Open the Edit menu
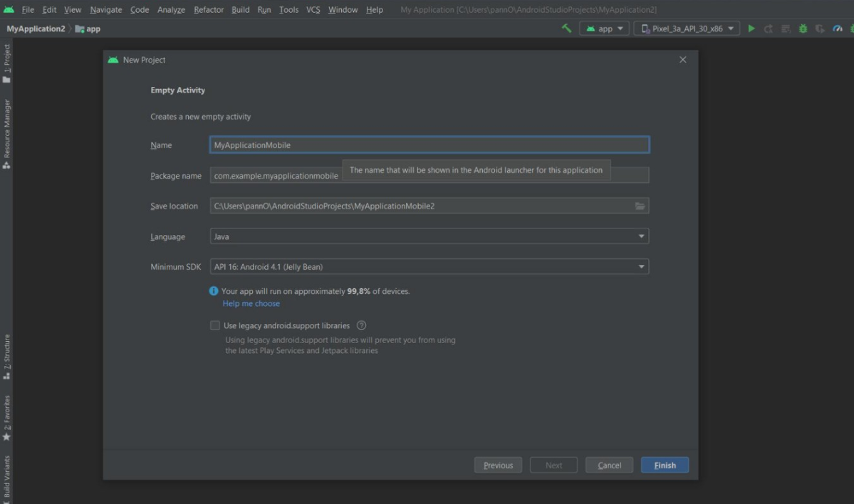 [49, 9]
